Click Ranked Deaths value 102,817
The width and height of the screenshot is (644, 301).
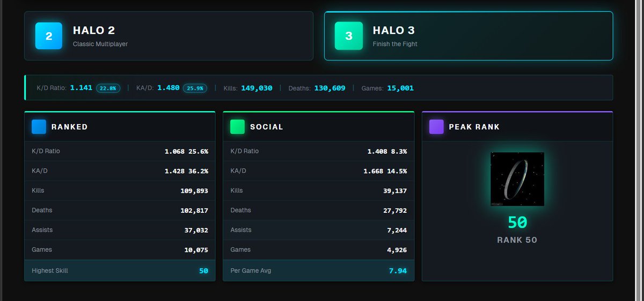(194, 211)
